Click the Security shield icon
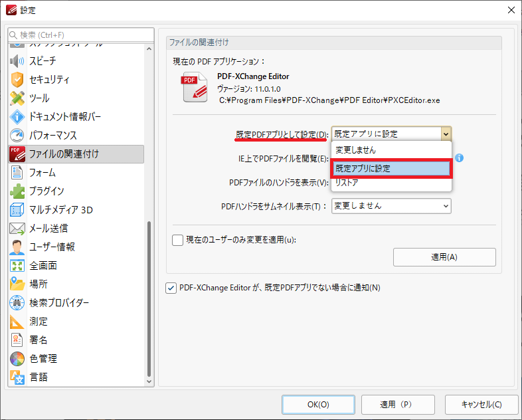 [x=17, y=80]
